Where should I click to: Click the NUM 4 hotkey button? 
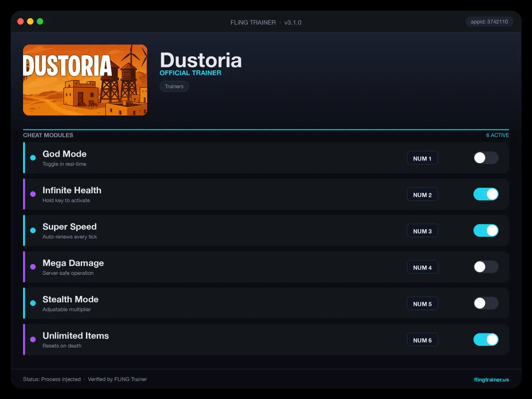coord(422,267)
